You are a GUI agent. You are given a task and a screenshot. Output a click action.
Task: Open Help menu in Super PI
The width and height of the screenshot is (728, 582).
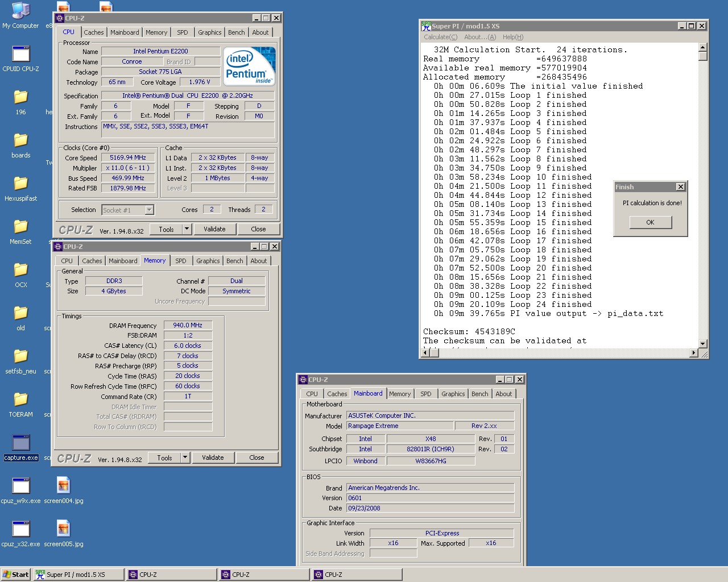click(513, 37)
